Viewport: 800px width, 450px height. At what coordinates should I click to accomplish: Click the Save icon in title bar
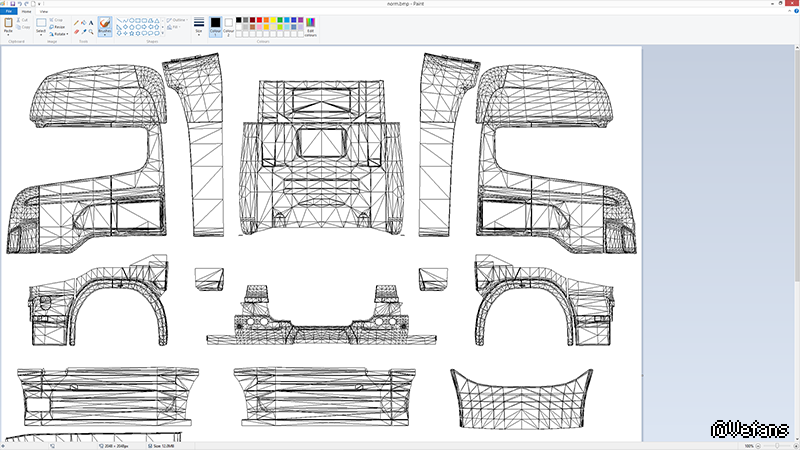[11, 3]
